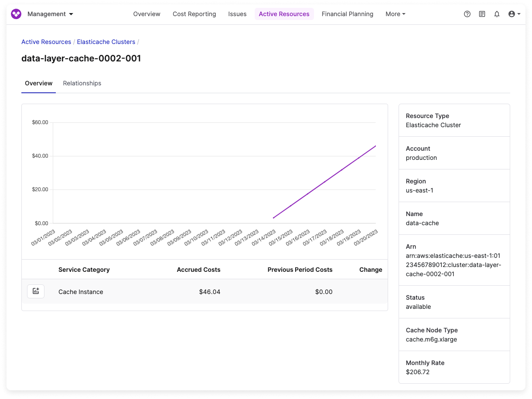Open Cost Reporting in the top navigation
Screen dimensions: 532x399
194,14
